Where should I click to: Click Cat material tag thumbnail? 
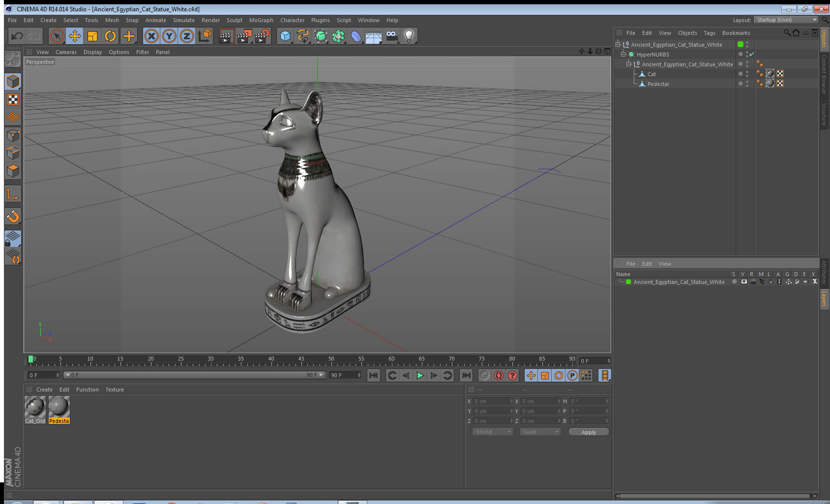coord(770,74)
